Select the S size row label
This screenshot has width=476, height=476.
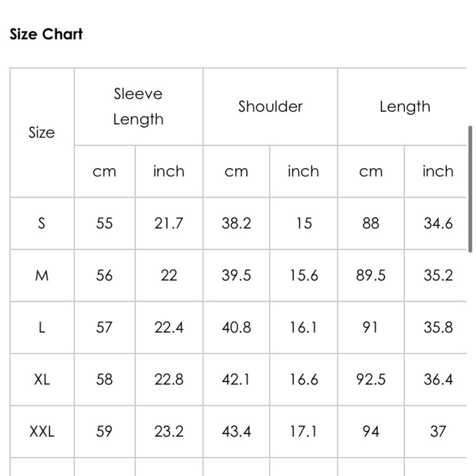click(42, 223)
